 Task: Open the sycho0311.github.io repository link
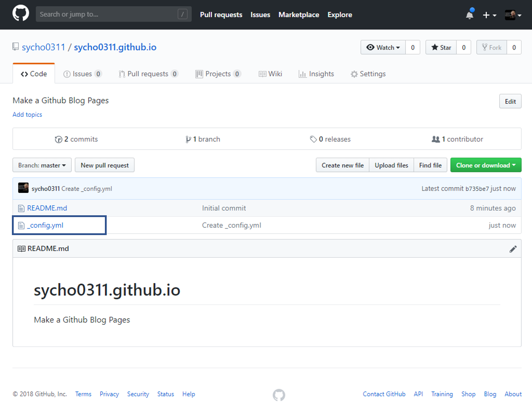point(115,47)
